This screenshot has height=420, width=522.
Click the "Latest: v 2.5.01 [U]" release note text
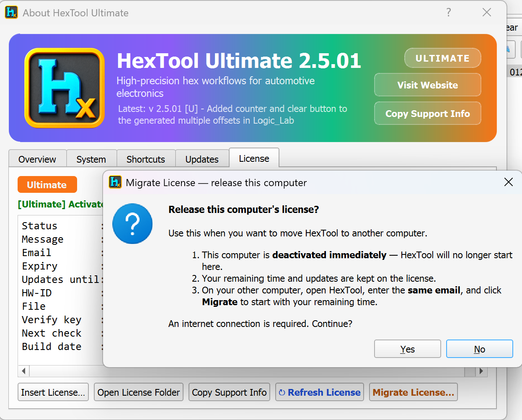coord(233,114)
